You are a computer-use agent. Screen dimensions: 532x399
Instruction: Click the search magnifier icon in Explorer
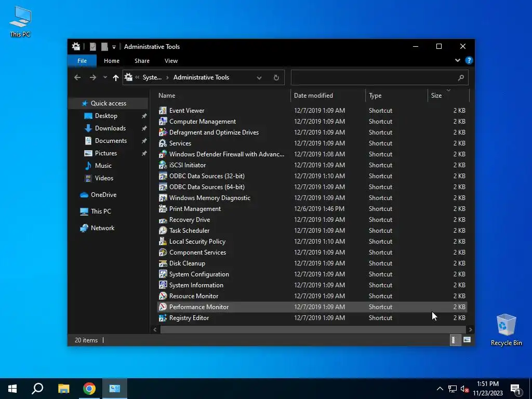coord(461,78)
